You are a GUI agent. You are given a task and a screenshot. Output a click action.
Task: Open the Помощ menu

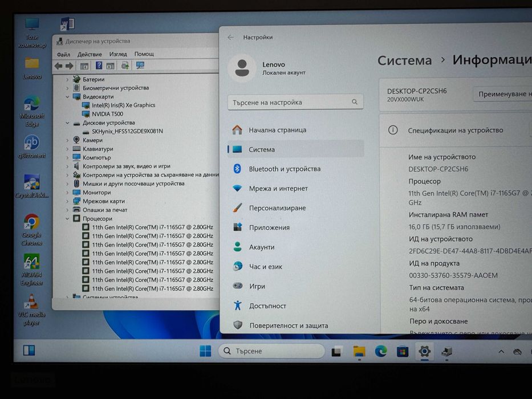144,54
